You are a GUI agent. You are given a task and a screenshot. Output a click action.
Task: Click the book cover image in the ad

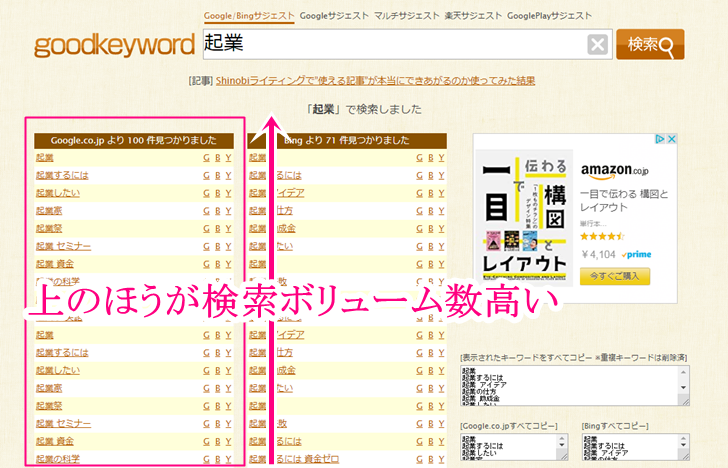(x=524, y=217)
